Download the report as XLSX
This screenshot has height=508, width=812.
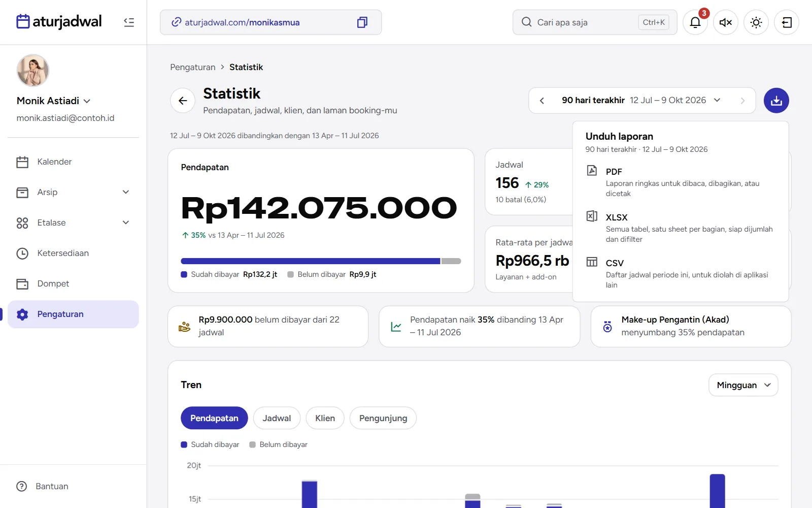(681, 228)
